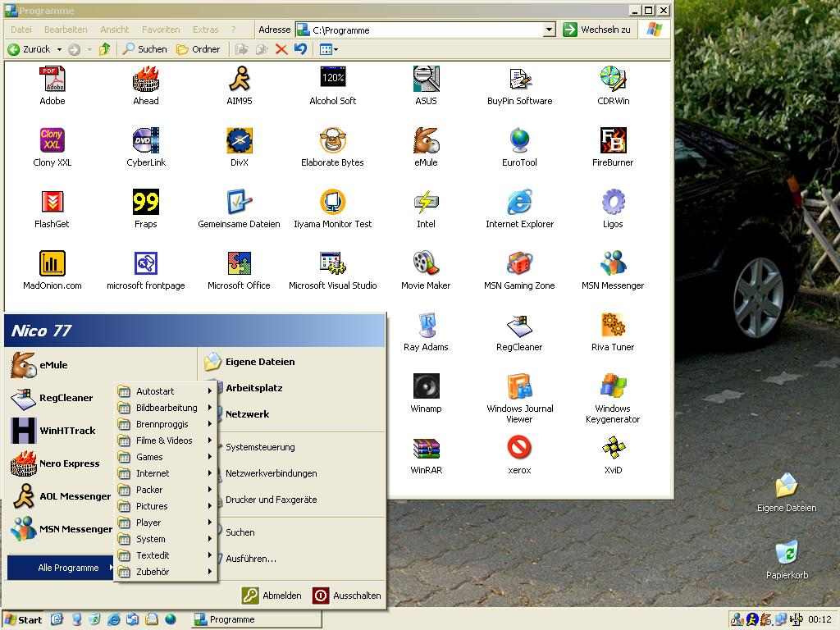Open the Windows Keygenerator folder

click(613, 386)
